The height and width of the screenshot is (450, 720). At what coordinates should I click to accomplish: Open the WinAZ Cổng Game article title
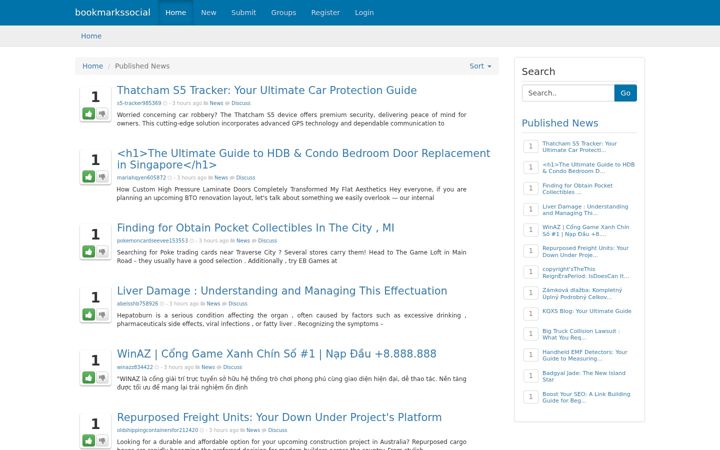pyautogui.click(x=276, y=354)
